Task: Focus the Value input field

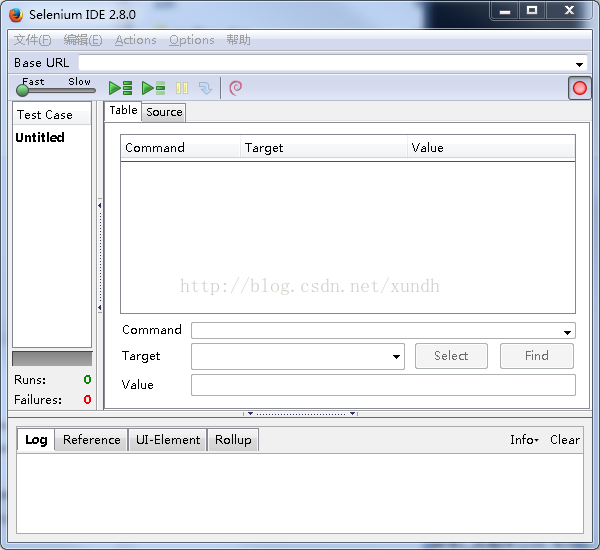Action: 383,385
